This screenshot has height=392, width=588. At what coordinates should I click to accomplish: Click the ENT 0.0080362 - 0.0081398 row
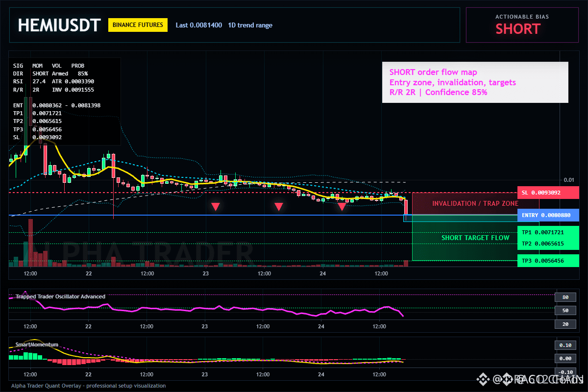pyautogui.click(x=57, y=105)
